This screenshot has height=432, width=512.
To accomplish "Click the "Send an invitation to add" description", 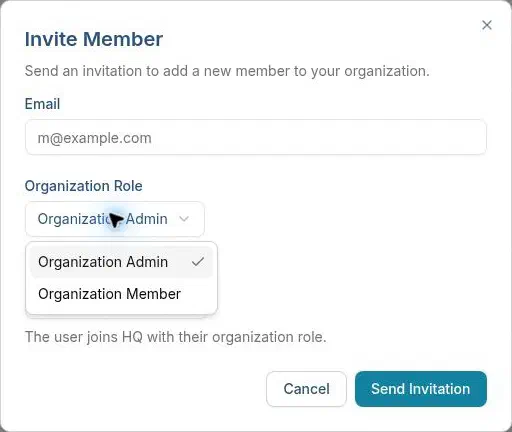I will click(x=227, y=71).
